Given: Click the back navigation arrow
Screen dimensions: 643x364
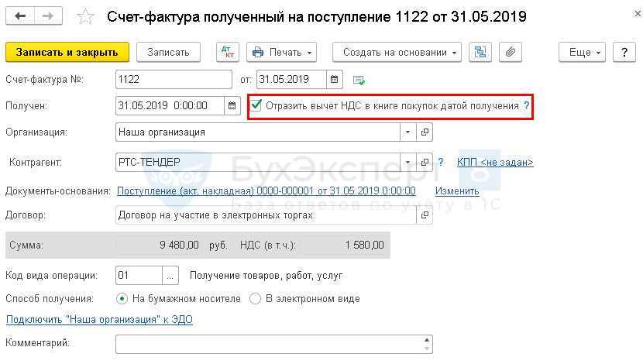Looking at the screenshot, I should point(19,16).
